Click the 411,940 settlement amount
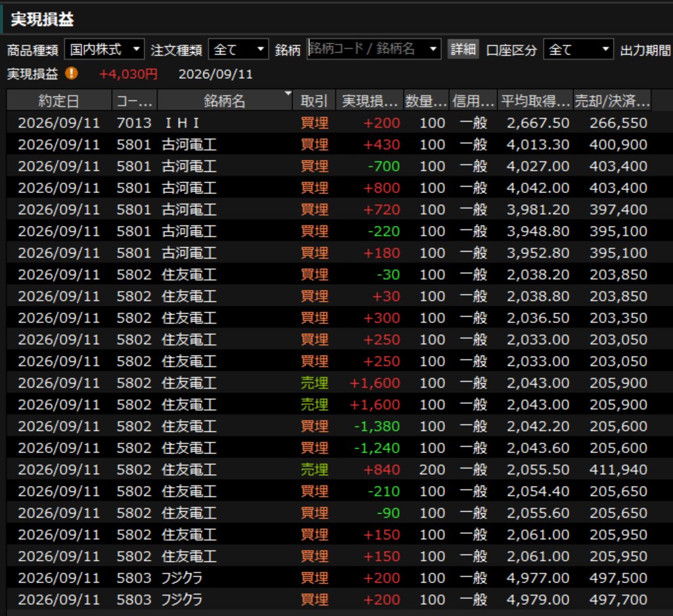The height and width of the screenshot is (616, 673). (x=618, y=470)
